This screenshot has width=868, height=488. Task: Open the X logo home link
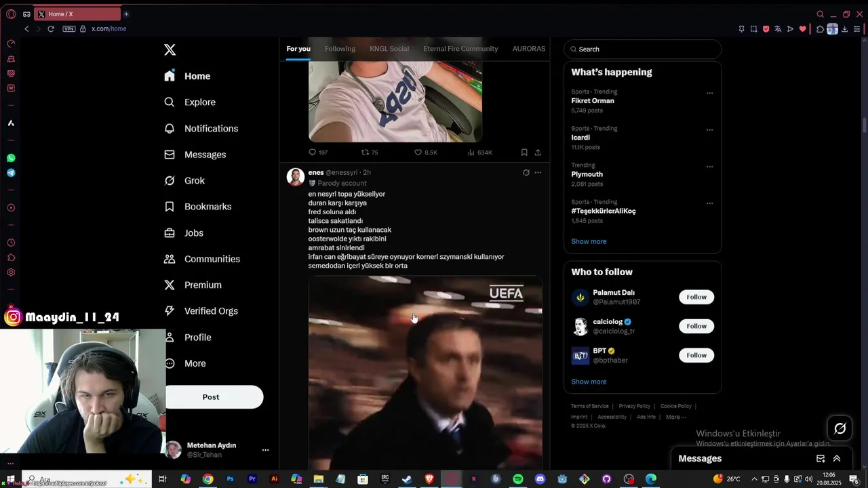pyautogui.click(x=170, y=49)
